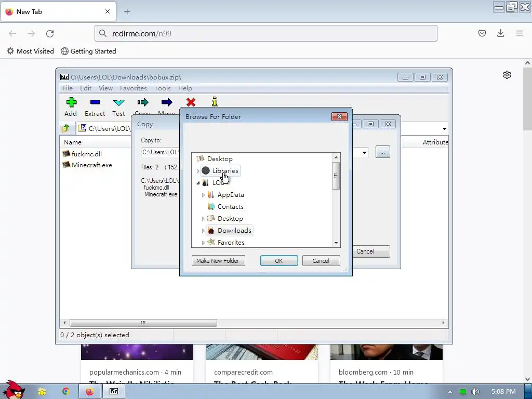The image size is (532, 399).
Task: Close the Browse For Folder dialog
Action: coord(339,117)
